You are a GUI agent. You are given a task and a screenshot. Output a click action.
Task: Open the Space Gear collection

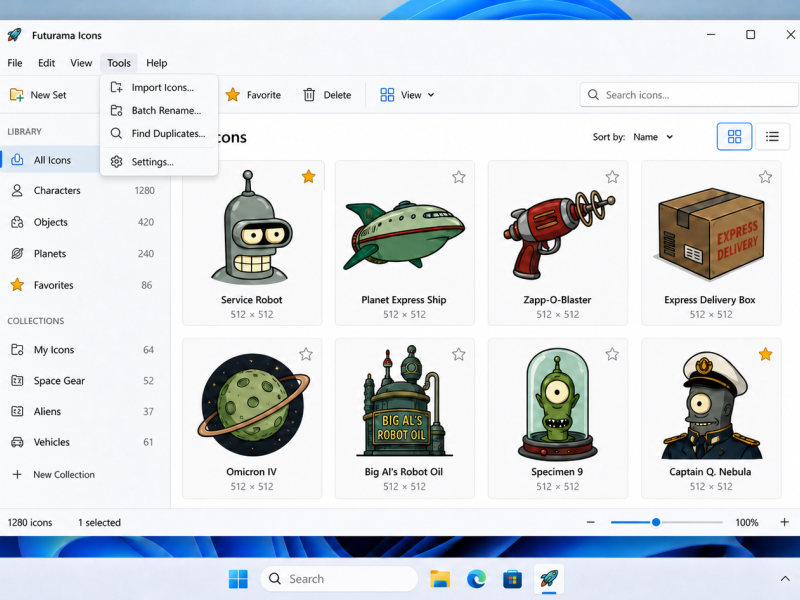click(x=83, y=381)
